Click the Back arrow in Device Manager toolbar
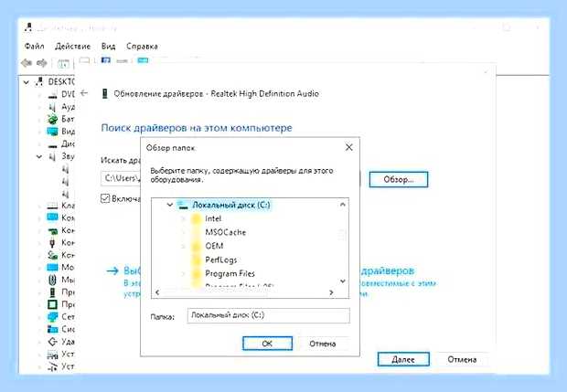Viewport: 567px width, 392px height. [27, 63]
